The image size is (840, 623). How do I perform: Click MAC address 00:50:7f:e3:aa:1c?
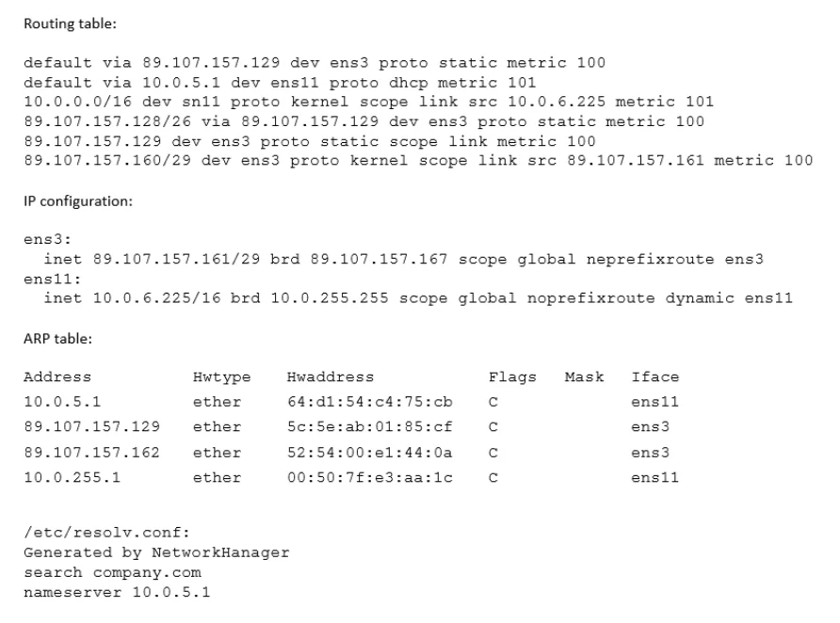370,477
